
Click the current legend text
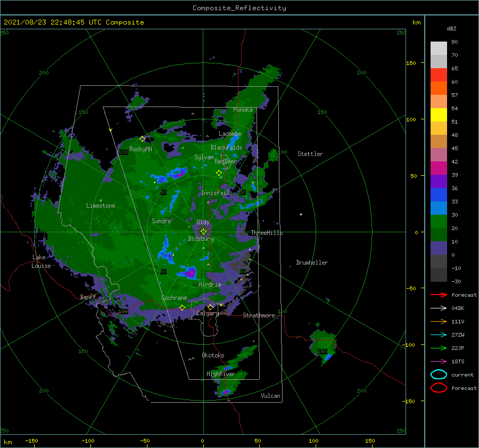pos(463,375)
